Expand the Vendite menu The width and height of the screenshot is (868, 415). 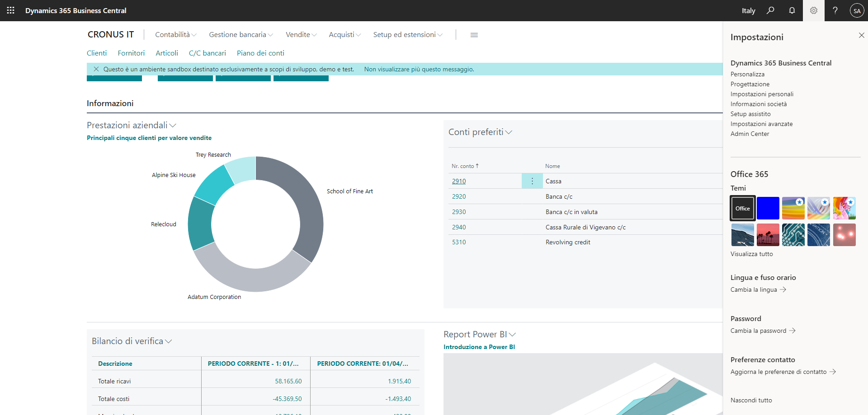point(301,35)
